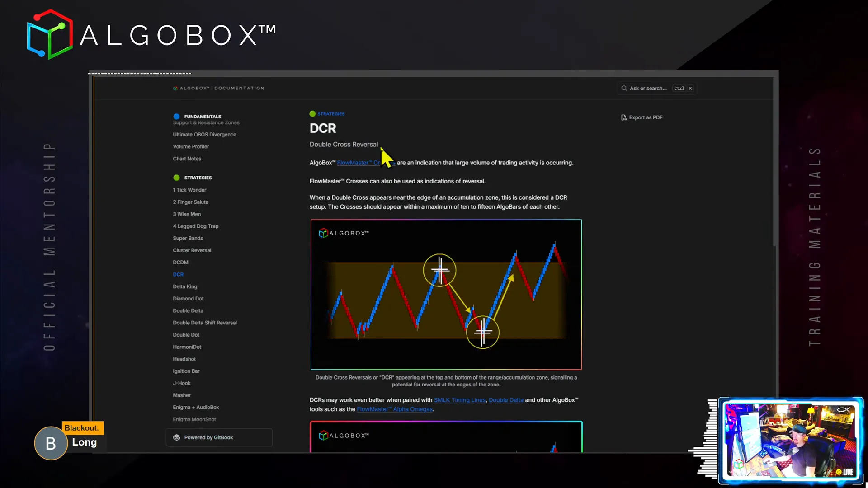This screenshot has height=488, width=868.
Task: Click the blue Fundamentals section icon
Action: pos(176,117)
